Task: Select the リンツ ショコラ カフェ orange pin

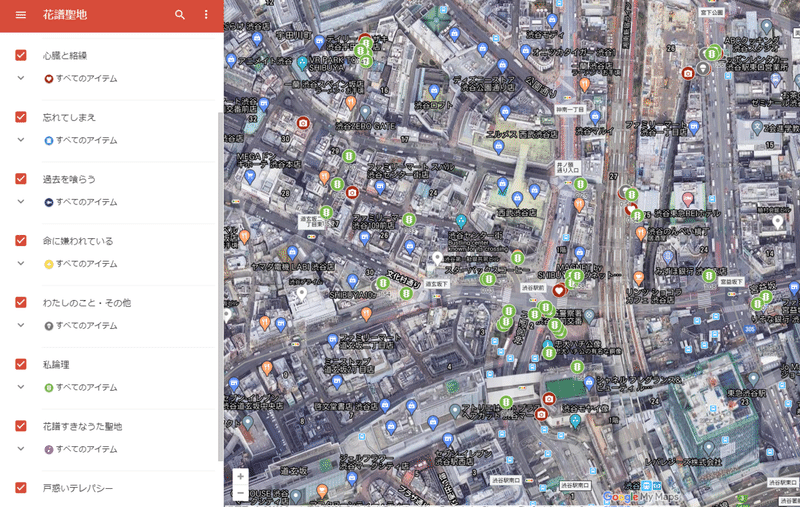Action: [638, 278]
